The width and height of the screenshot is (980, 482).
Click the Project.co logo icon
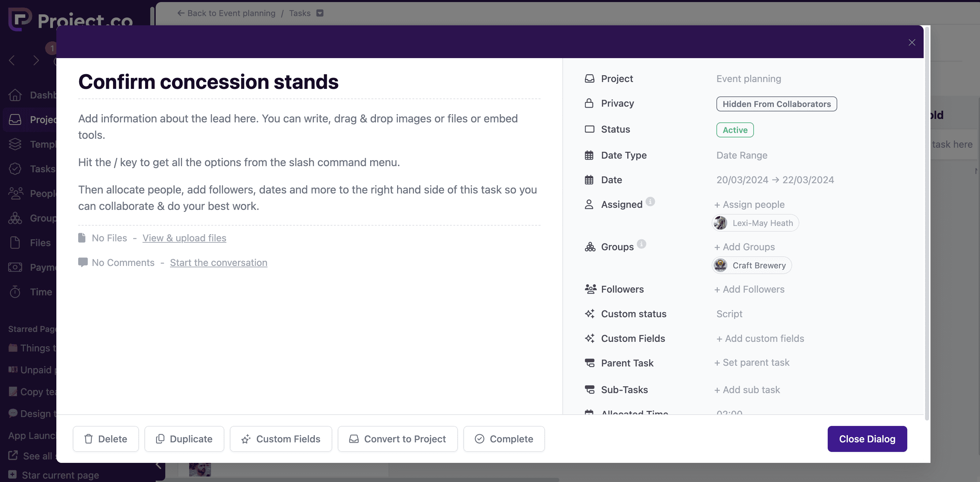pos(20,19)
